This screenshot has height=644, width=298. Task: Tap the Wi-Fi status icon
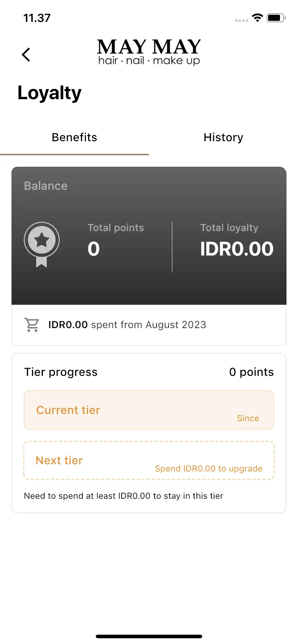[x=257, y=18]
